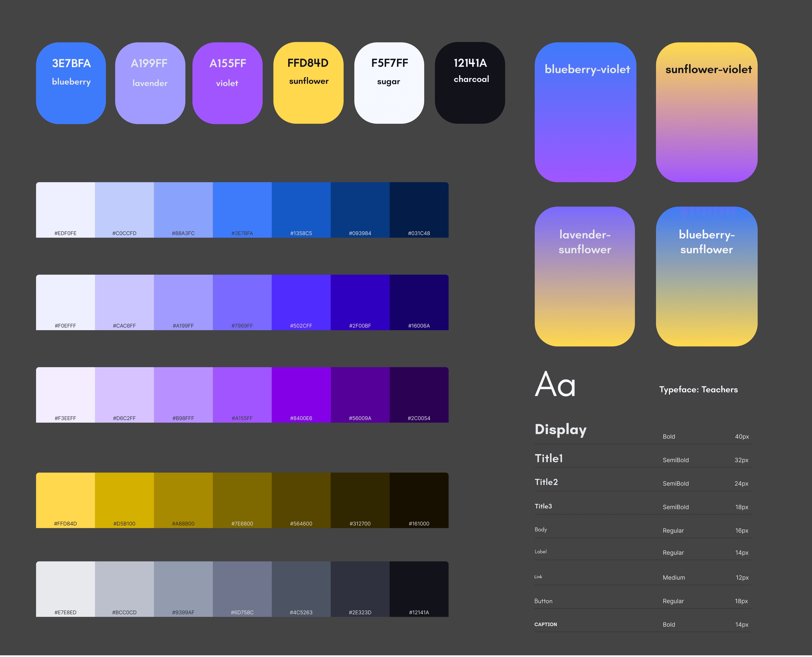Click the lavender-sunflower gradient card
This screenshot has width=812, height=657.
[584, 276]
